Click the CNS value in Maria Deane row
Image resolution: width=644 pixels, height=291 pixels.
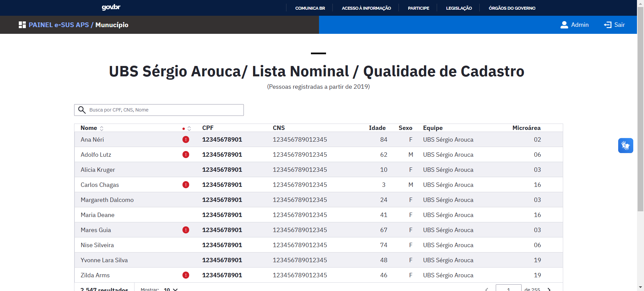point(300,215)
